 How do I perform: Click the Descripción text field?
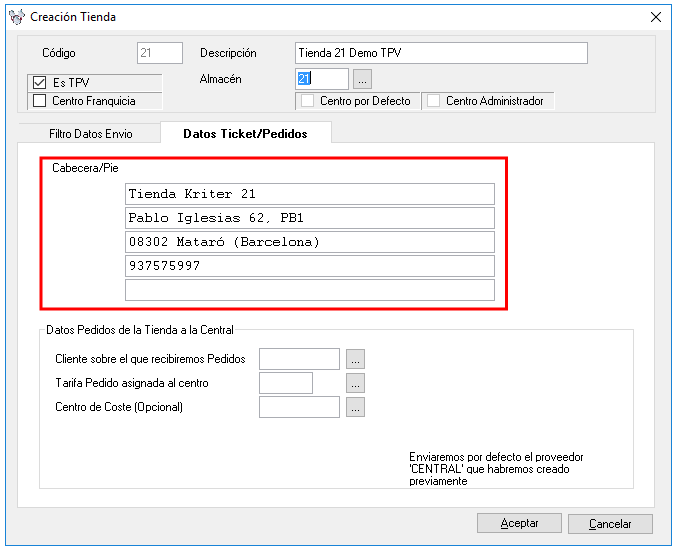[441, 53]
